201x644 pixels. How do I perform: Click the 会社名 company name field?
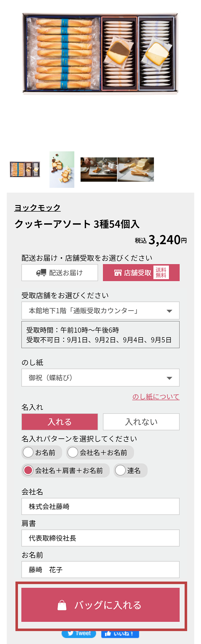point(100,506)
